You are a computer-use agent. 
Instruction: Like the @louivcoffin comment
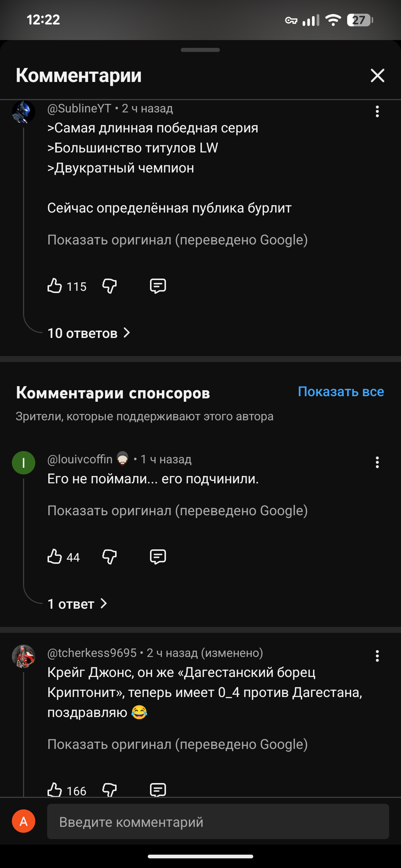(55, 557)
